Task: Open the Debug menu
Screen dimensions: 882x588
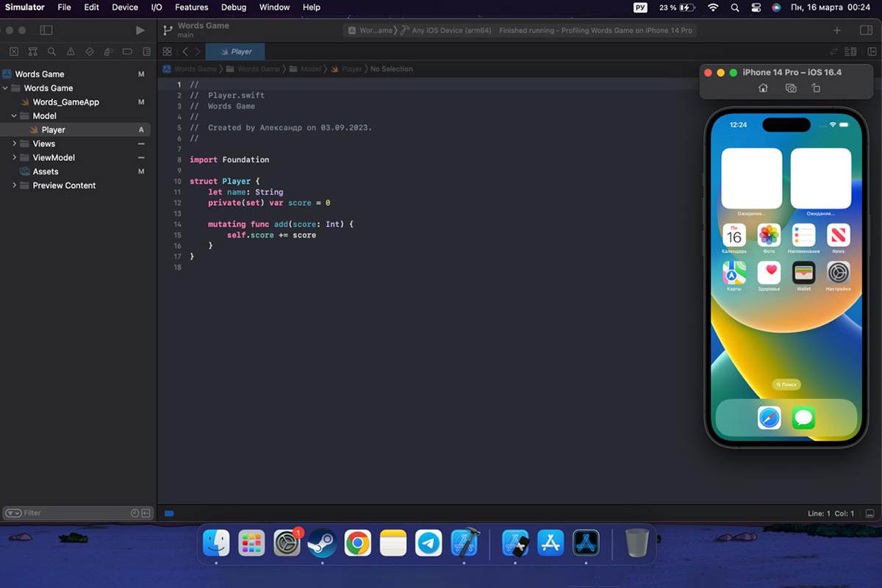Action: 234,7
